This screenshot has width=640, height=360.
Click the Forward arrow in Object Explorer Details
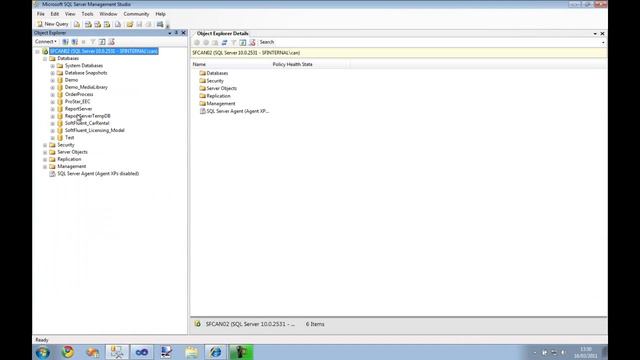[x=206, y=42]
